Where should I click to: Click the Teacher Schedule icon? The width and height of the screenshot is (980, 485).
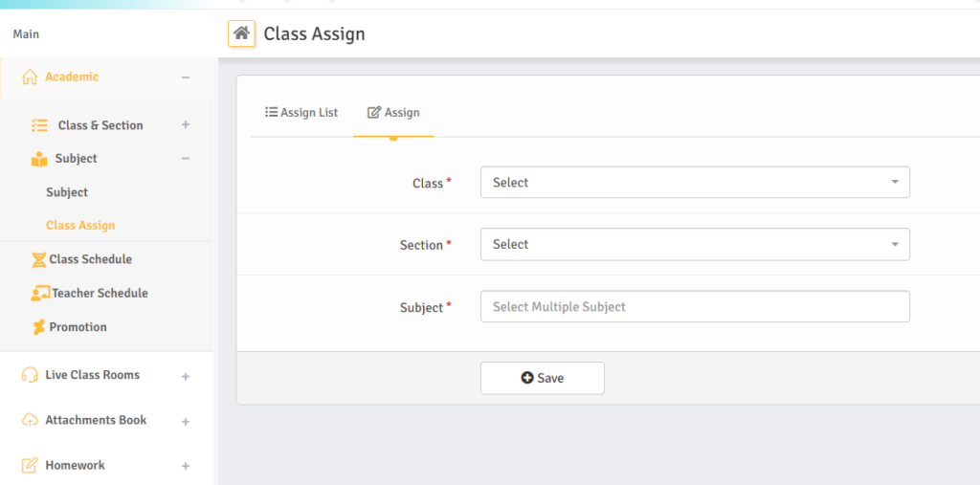[39, 294]
